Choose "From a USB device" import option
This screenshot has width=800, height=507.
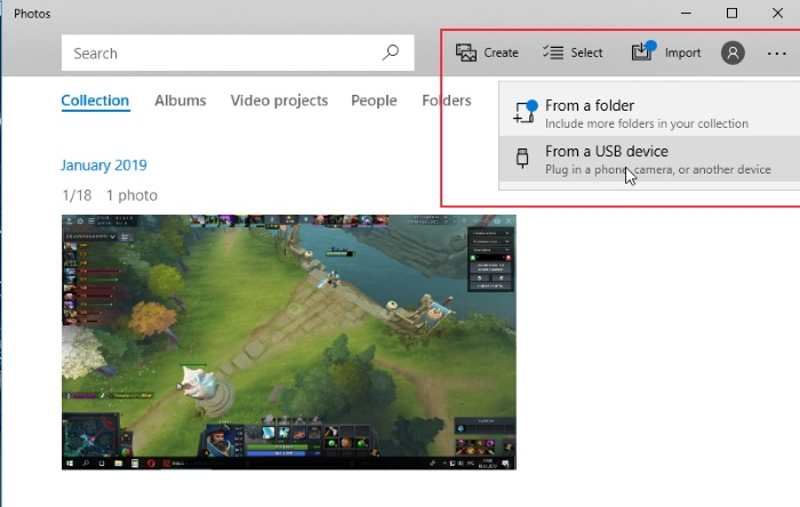coord(606,152)
